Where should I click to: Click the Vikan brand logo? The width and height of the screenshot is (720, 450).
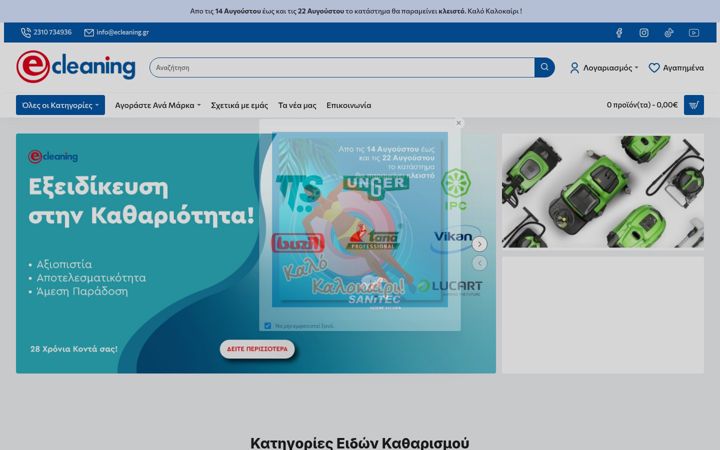pyautogui.click(x=454, y=238)
